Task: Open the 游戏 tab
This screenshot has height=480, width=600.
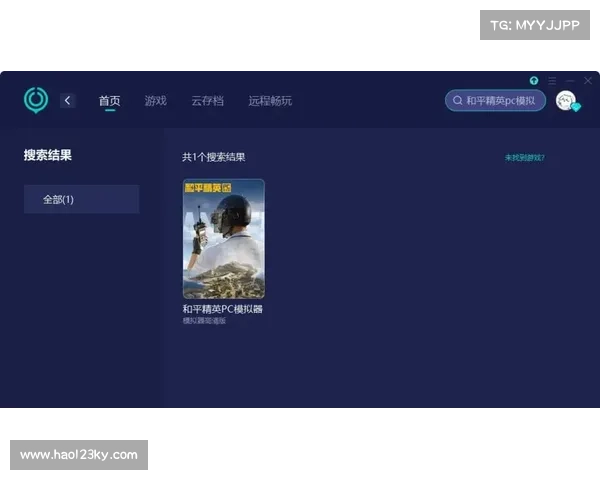Action: pyautogui.click(x=155, y=101)
